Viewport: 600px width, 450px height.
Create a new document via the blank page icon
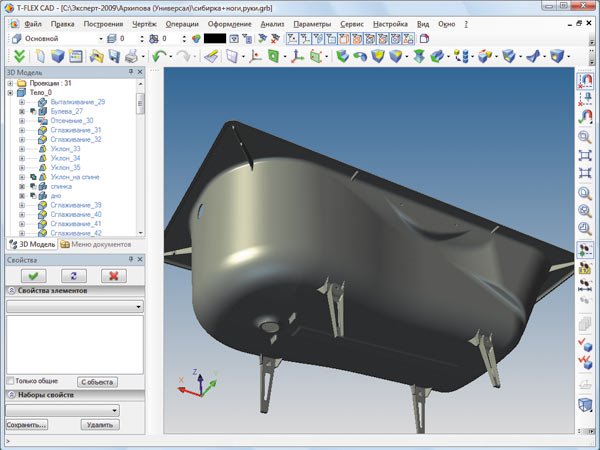click(41, 57)
